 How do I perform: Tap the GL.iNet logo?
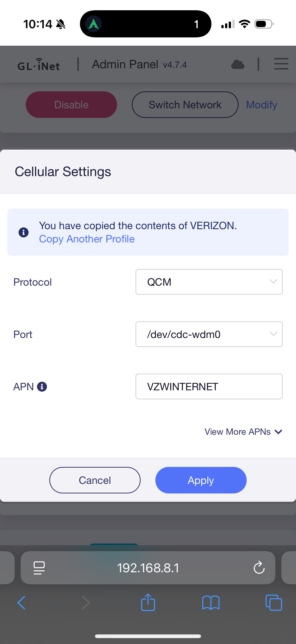click(x=39, y=65)
